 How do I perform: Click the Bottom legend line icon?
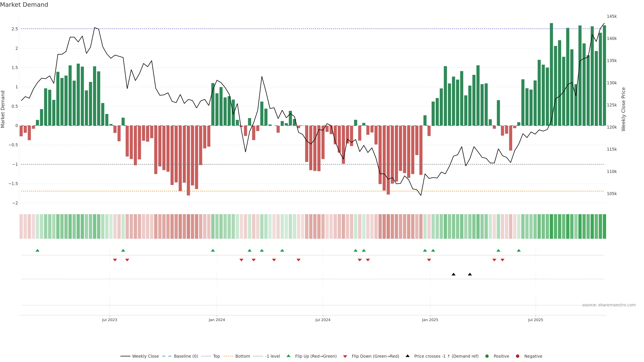pyautogui.click(x=228, y=356)
